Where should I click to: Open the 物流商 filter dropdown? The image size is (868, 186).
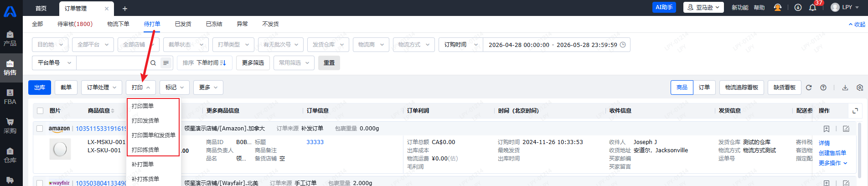(x=371, y=45)
